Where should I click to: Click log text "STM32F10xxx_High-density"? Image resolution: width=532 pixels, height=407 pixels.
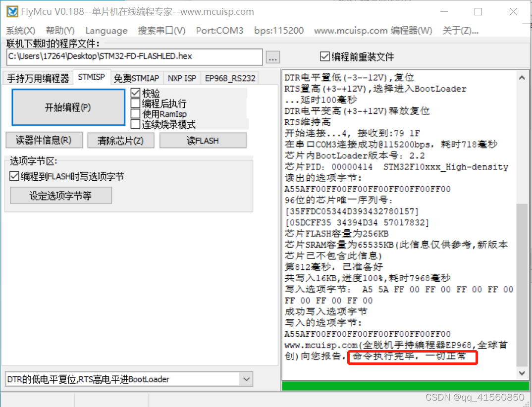click(446, 167)
